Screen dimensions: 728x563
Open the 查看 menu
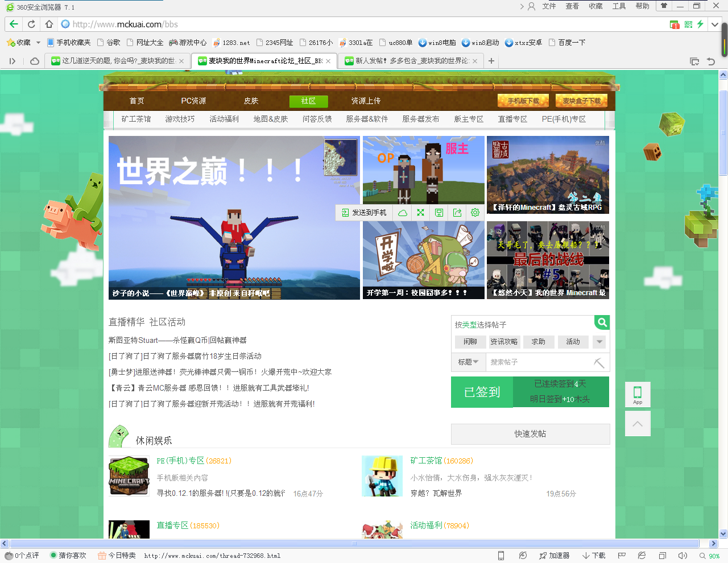point(572,6)
